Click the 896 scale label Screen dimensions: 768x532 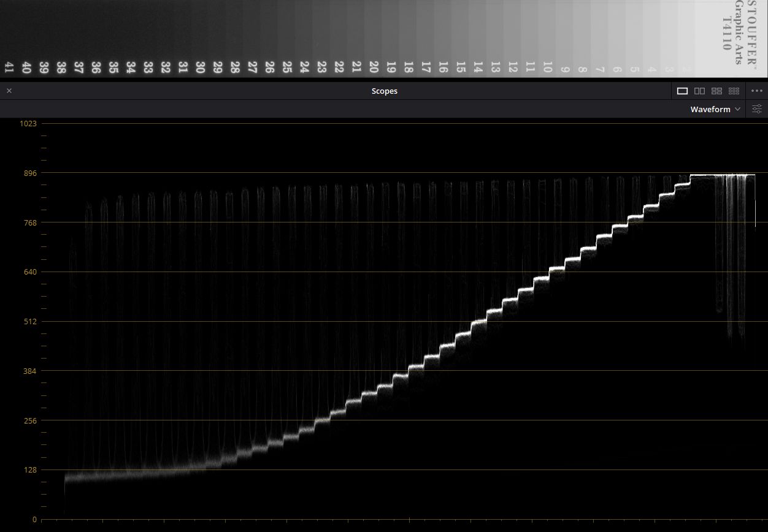[x=30, y=173]
